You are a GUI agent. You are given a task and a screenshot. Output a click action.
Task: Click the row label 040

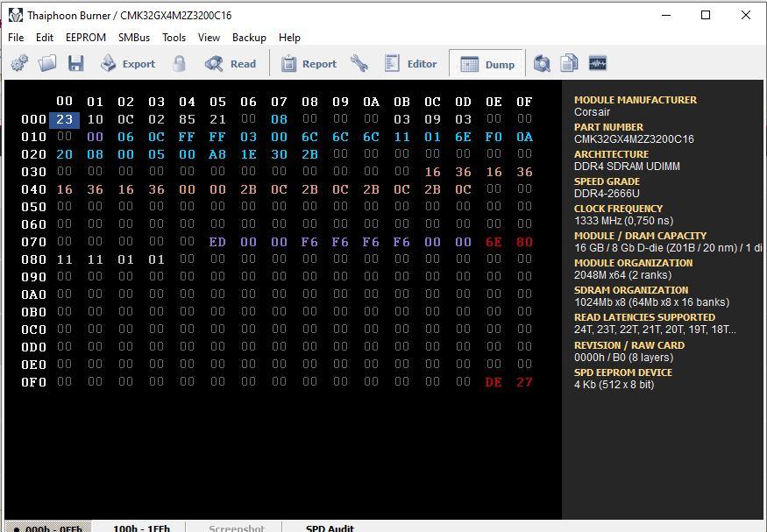34,189
